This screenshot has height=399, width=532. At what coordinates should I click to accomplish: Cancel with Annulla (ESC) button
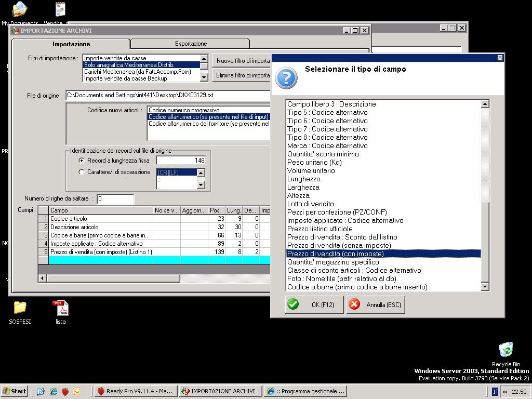(376, 304)
